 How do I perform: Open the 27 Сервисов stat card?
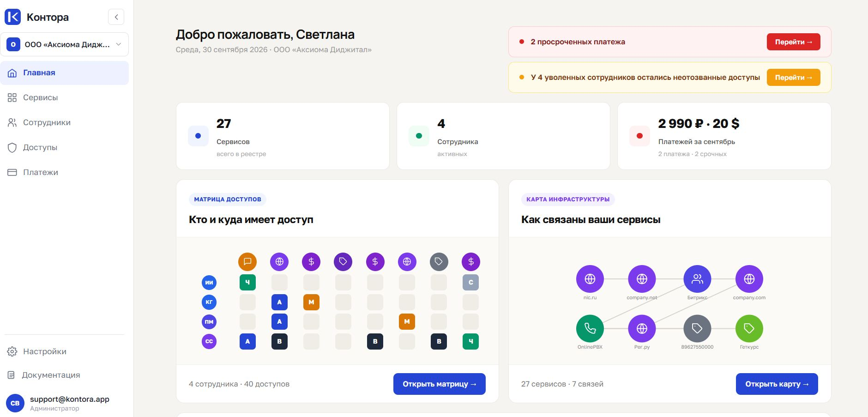click(283, 136)
